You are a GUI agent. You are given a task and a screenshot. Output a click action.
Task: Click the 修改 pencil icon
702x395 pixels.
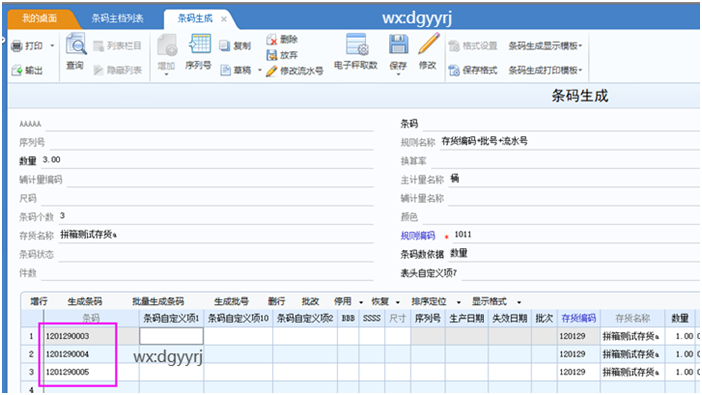pyautogui.click(x=428, y=44)
